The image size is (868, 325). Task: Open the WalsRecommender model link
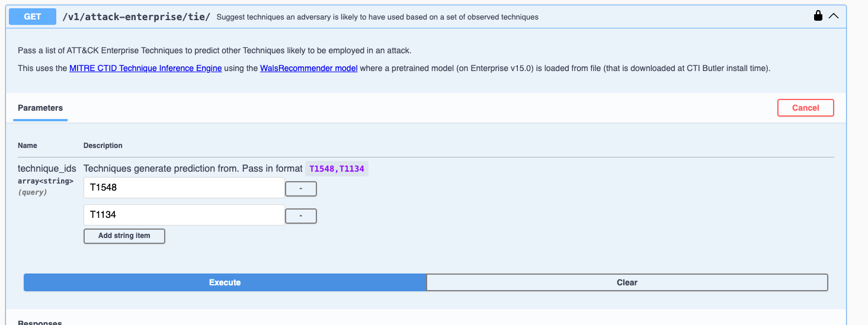[x=309, y=68]
